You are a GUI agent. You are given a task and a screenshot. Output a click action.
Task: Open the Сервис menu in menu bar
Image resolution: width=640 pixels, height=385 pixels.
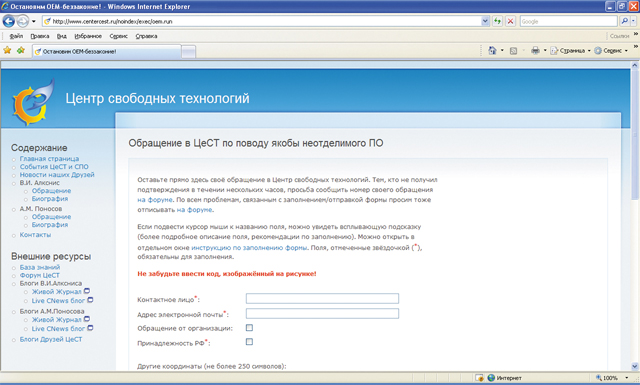tap(118, 36)
